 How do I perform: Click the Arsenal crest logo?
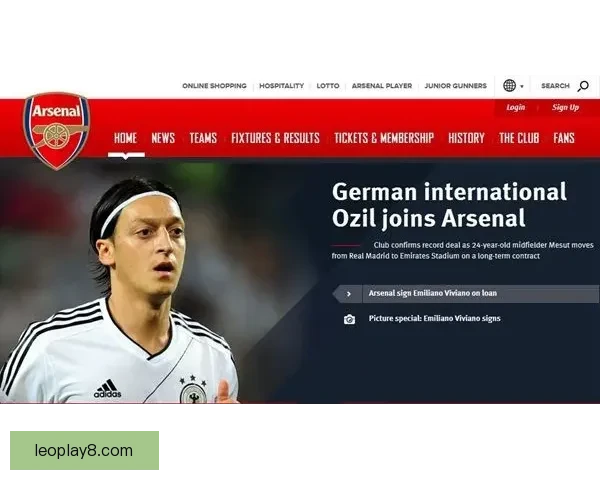[57, 131]
